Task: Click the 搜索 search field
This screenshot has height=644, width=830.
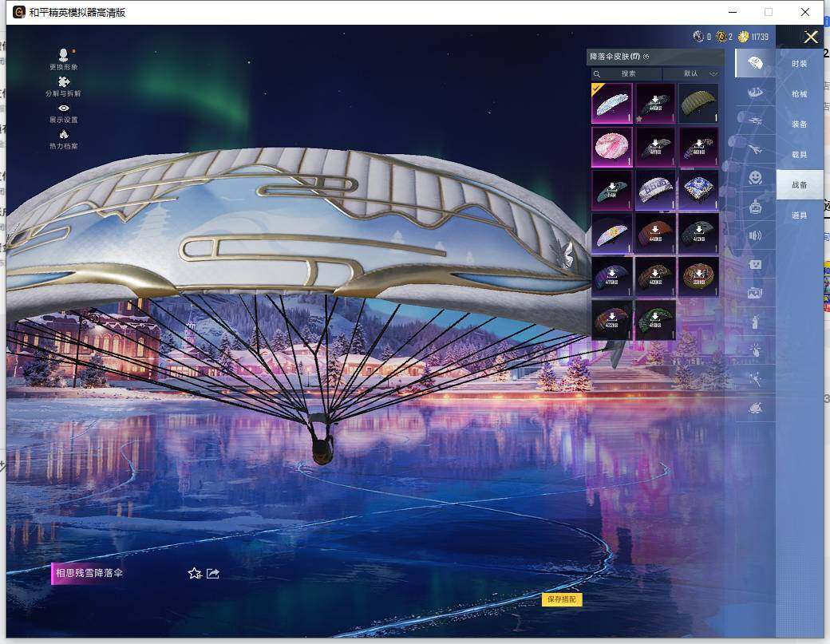Action: tap(626, 73)
